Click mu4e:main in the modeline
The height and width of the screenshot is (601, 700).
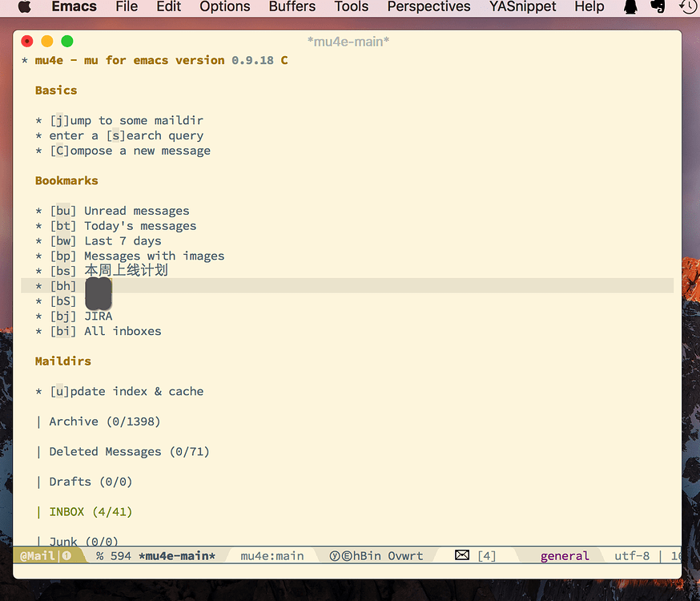click(274, 555)
